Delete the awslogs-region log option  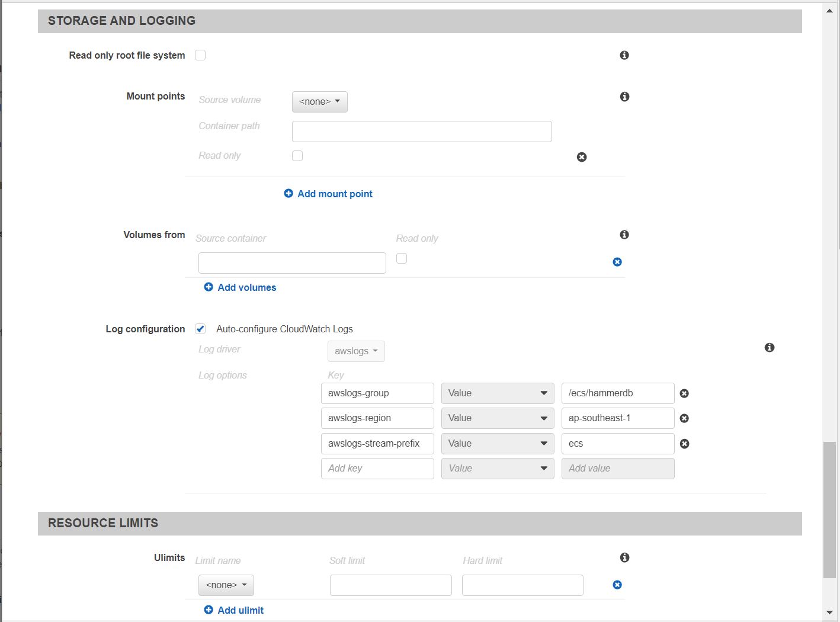tap(684, 418)
